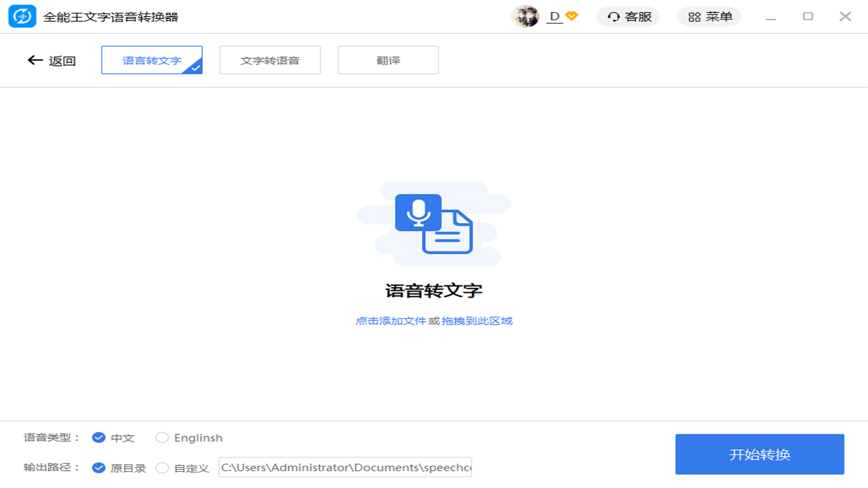Select the Englinsh language radio button
This screenshot has width=868, height=488.
162,437
